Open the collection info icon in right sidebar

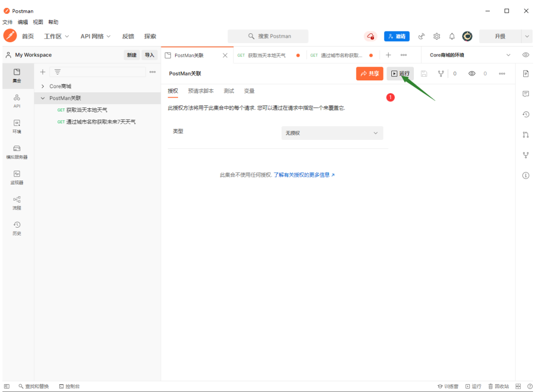526,176
